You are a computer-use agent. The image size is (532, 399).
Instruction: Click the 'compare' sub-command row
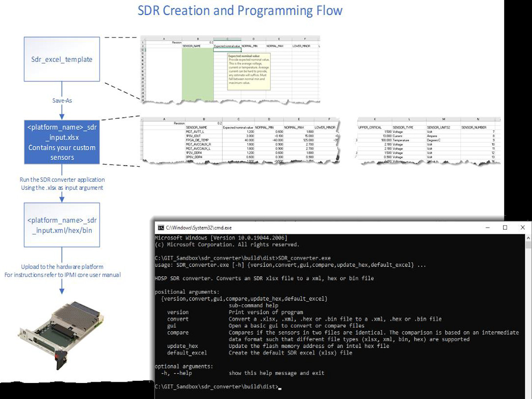pos(343,336)
